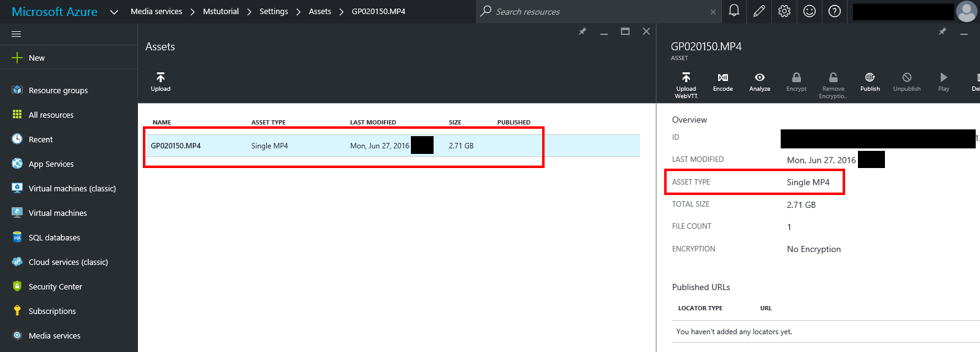Open portal settings gear
Viewport: 980px width, 352px height.
784,11
